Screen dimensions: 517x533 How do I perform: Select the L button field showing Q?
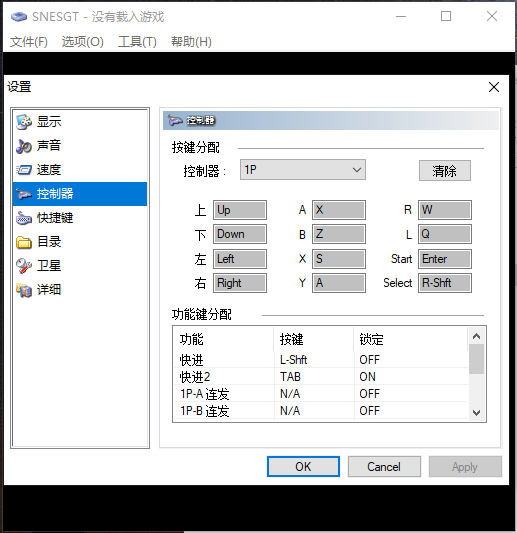click(x=445, y=234)
